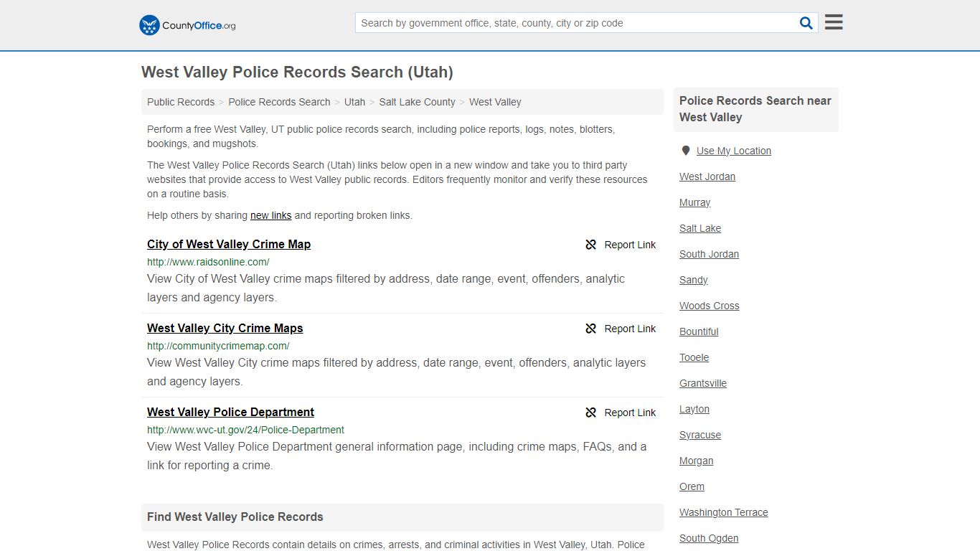Select South Ogden nearby city
The image size is (980, 551).
tap(709, 538)
